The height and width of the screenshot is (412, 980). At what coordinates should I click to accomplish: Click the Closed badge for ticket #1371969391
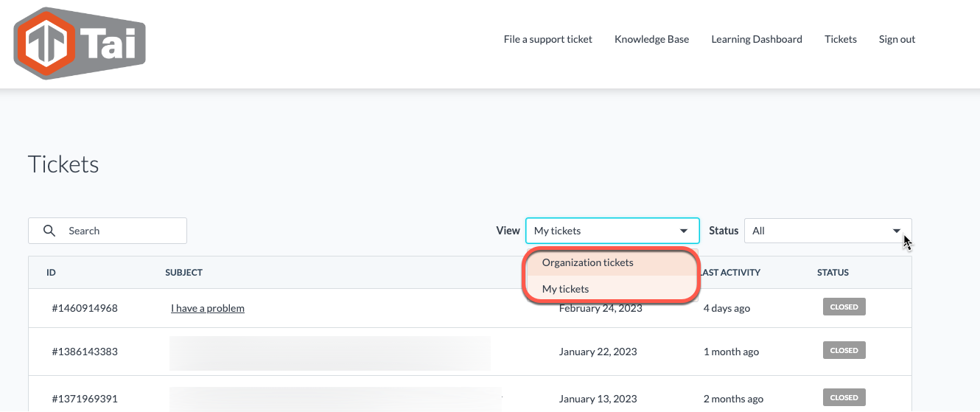(x=844, y=397)
